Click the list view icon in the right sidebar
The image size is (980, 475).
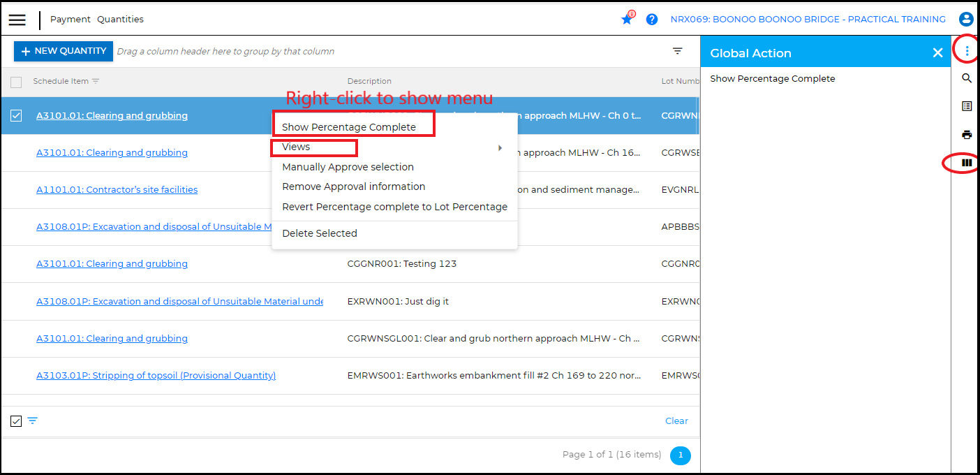[967, 105]
